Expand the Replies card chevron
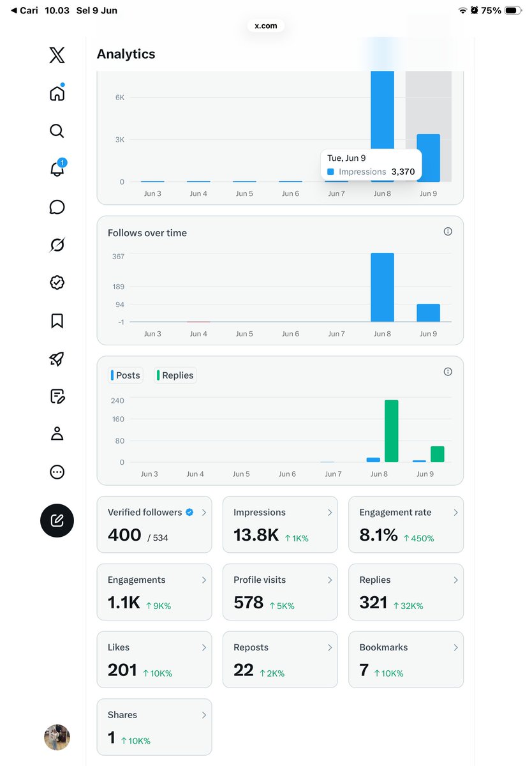Viewport: 532px width, 766px height. point(455,580)
